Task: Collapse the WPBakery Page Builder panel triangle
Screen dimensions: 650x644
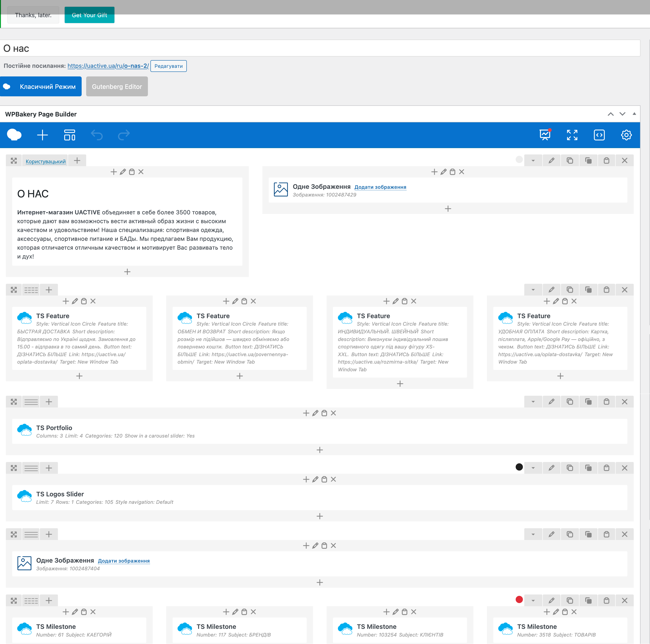Action: click(x=634, y=114)
